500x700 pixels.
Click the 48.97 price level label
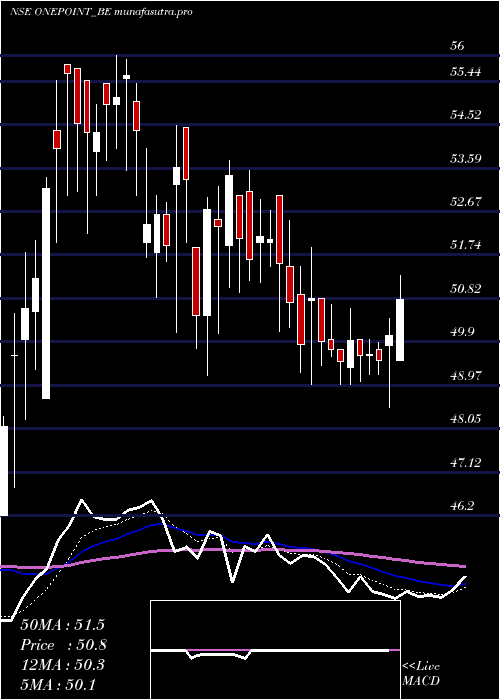(x=466, y=375)
